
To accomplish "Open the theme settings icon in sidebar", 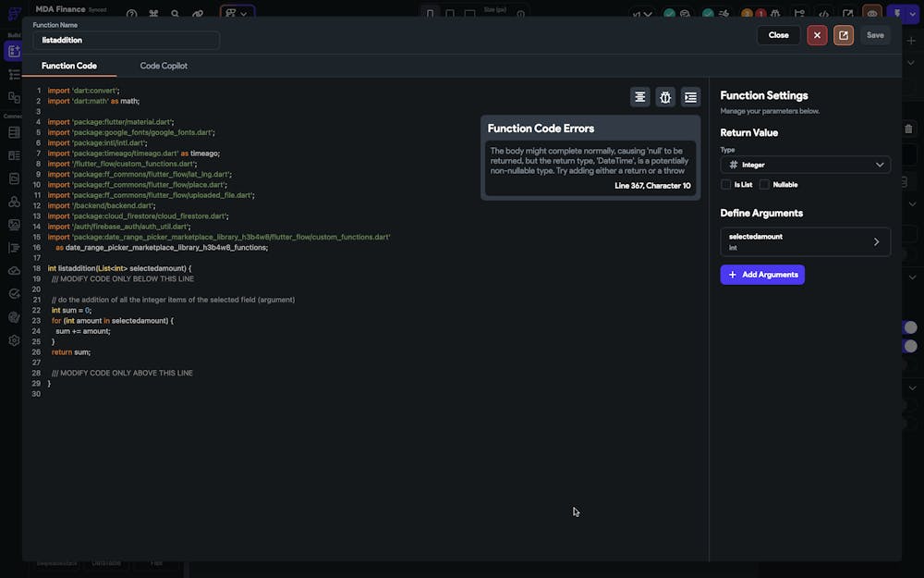I will click(x=14, y=317).
